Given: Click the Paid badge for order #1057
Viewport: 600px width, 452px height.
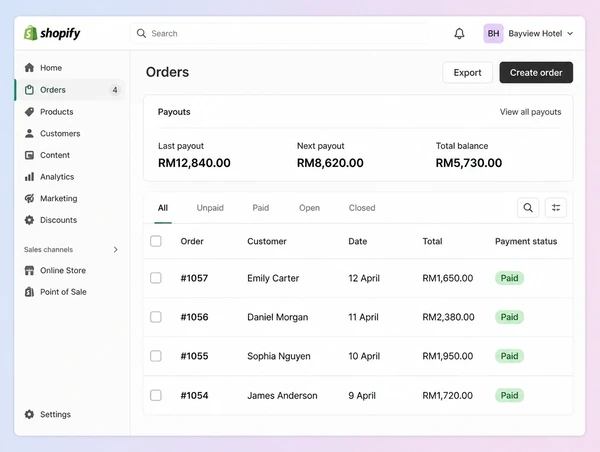Looking at the screenshot, I should (509, 278).
